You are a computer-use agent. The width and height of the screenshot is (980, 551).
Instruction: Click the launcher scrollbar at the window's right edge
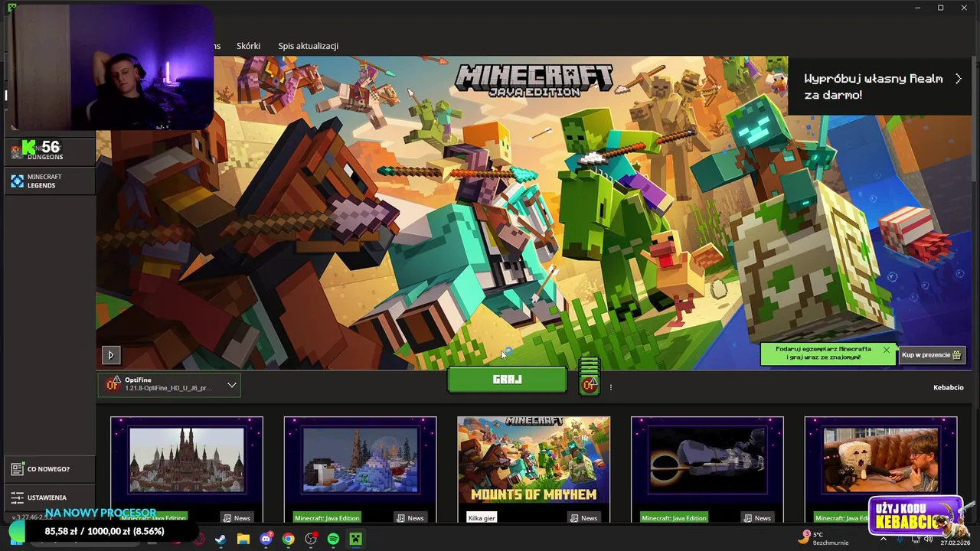975,119
